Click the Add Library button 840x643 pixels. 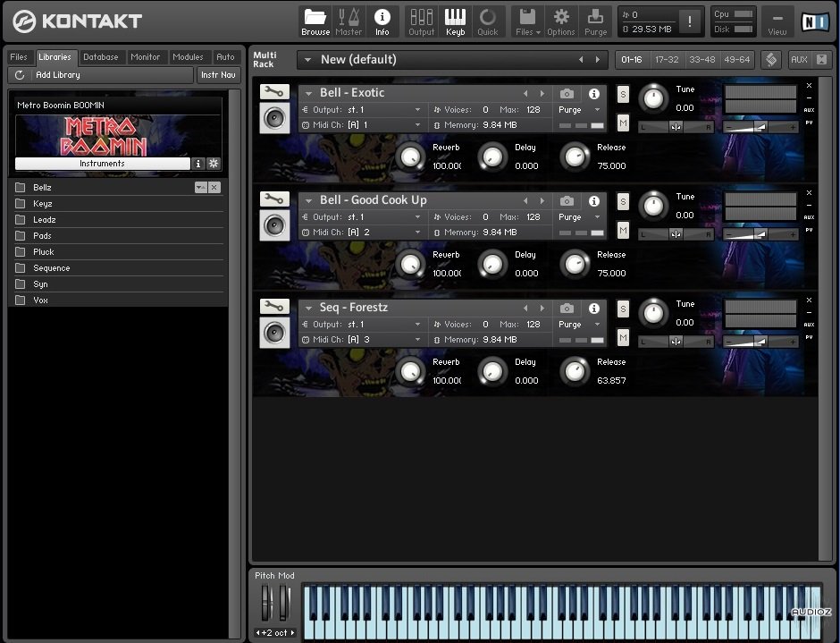pyautogui.click(x=58, y=75)
